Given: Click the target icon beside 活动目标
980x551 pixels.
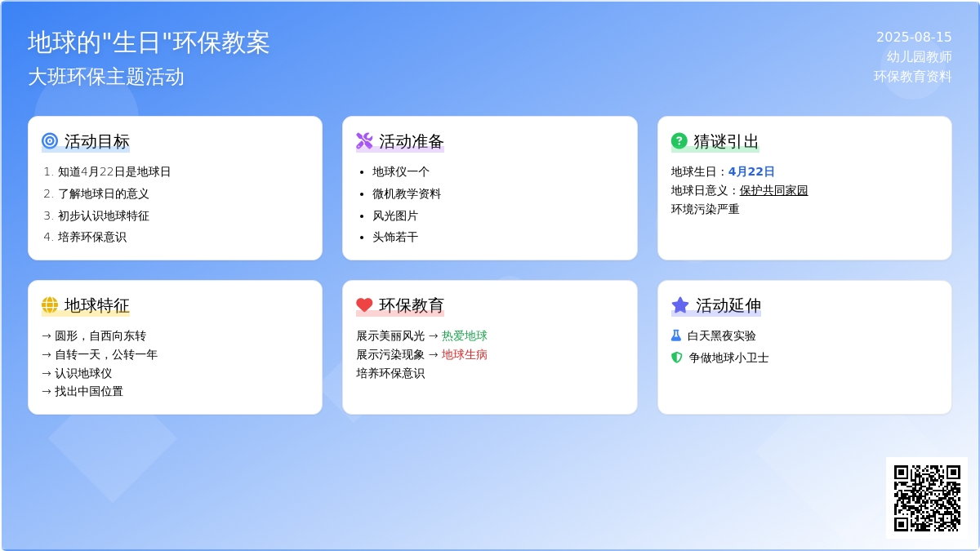Looking at the screenshot, I should (x=50, y=141).
